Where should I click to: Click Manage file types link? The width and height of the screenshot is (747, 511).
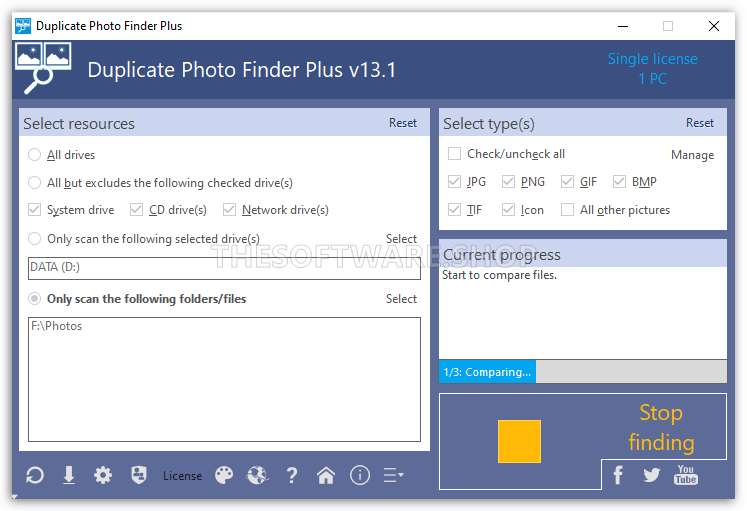coord(693,155)
